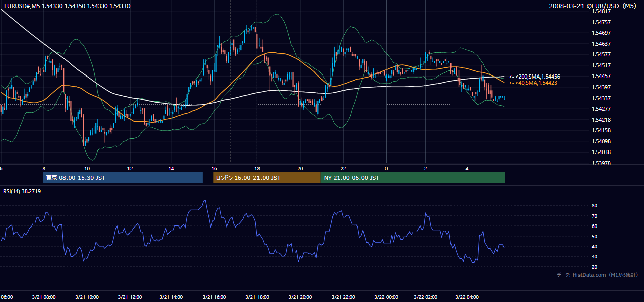The image size is (644, 302).
Task: Select the 2008-03-21 EUR/USD (M5) heading
Action: click(x=593, y=6)
